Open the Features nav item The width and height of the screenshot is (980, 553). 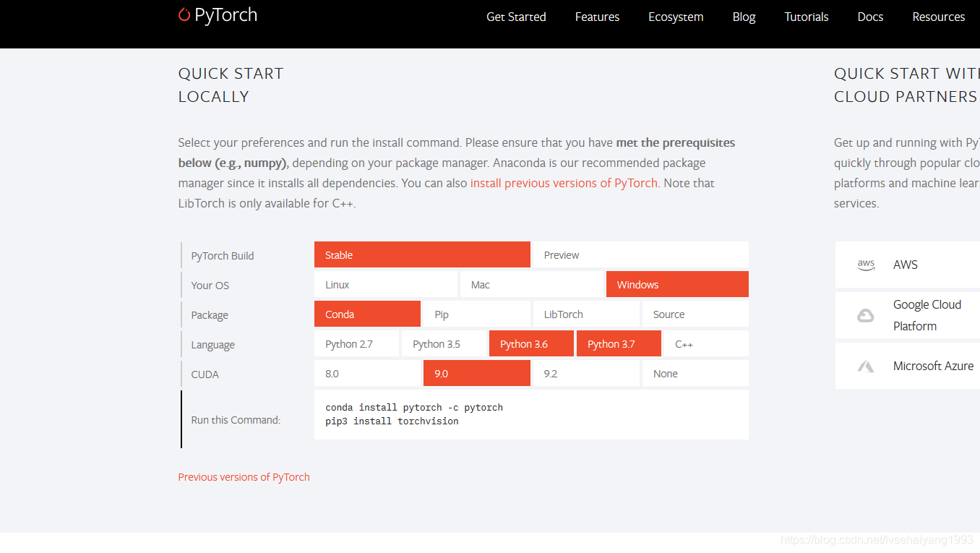click(597, 17)
